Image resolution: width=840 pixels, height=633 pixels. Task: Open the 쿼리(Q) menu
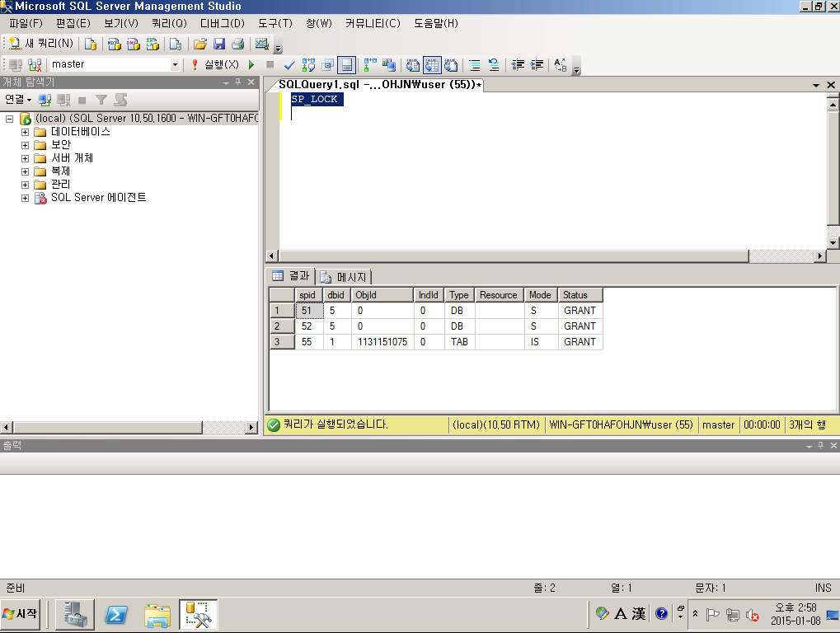pyautogui.click(x=169, y=24)
